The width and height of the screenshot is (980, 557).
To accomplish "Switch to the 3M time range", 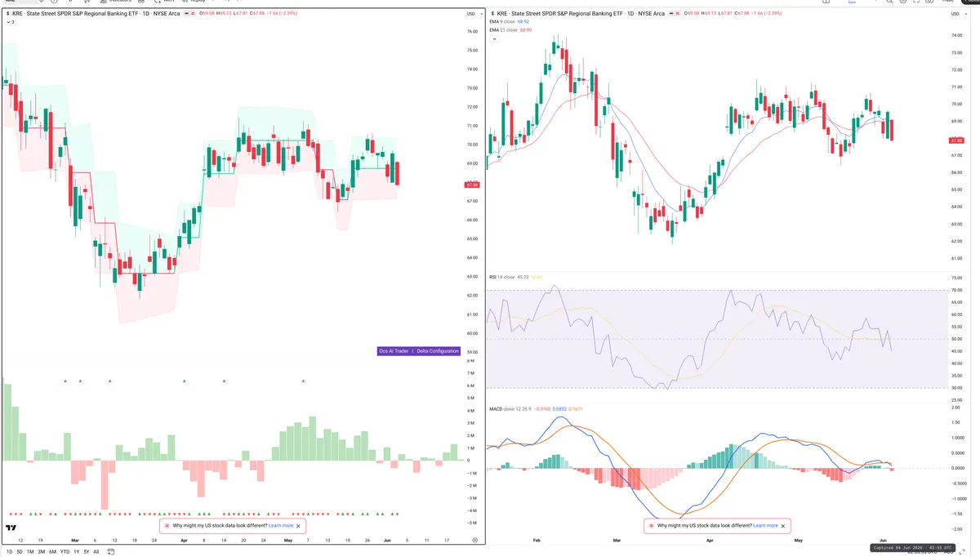I will (41, 552).
